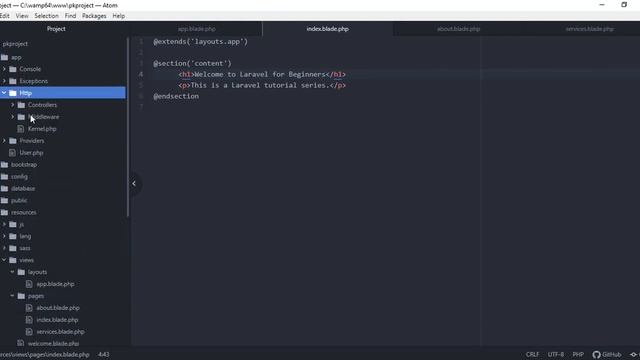Select the Project panel tab
This screenshot has height=360, width=640.
56,29
